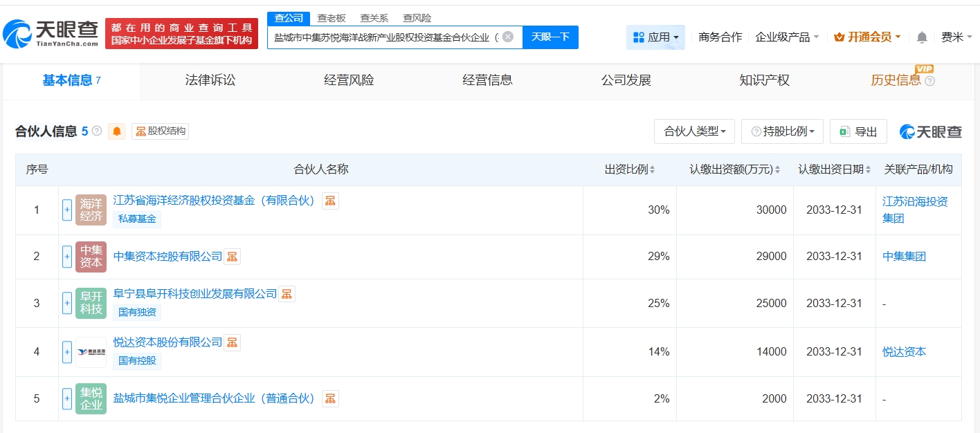Open related group 中集集团
The height and width of the screenshot is (433, 980).
904,257
